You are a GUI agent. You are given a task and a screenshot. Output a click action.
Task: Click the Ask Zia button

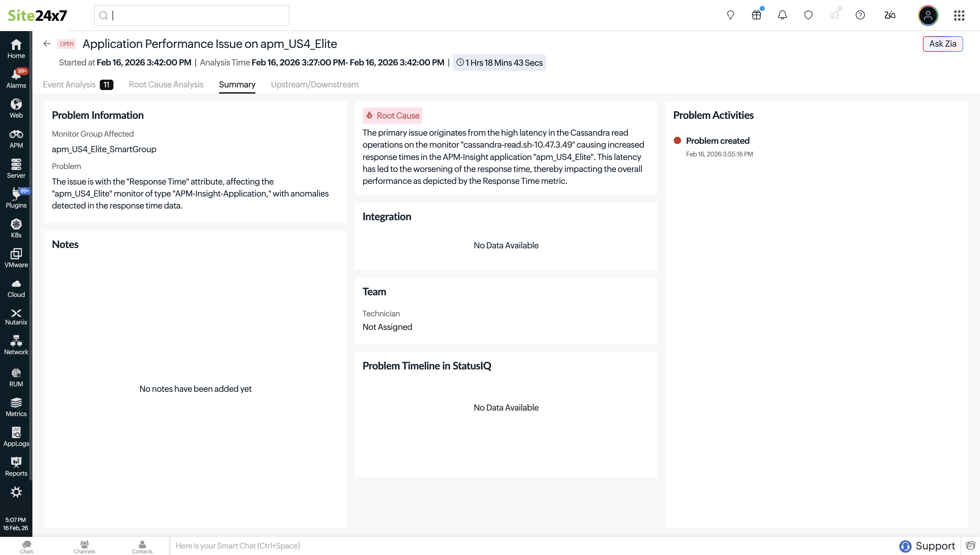click(942, 44)
